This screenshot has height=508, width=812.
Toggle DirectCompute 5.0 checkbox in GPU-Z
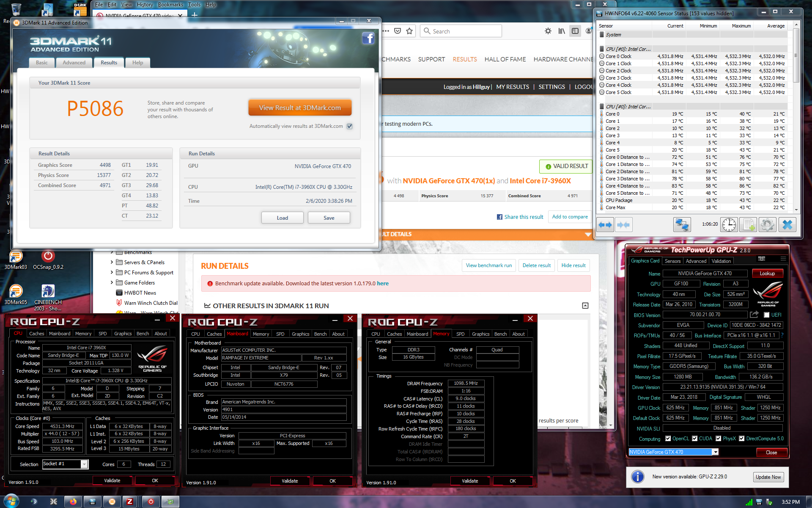click(742, 439)
